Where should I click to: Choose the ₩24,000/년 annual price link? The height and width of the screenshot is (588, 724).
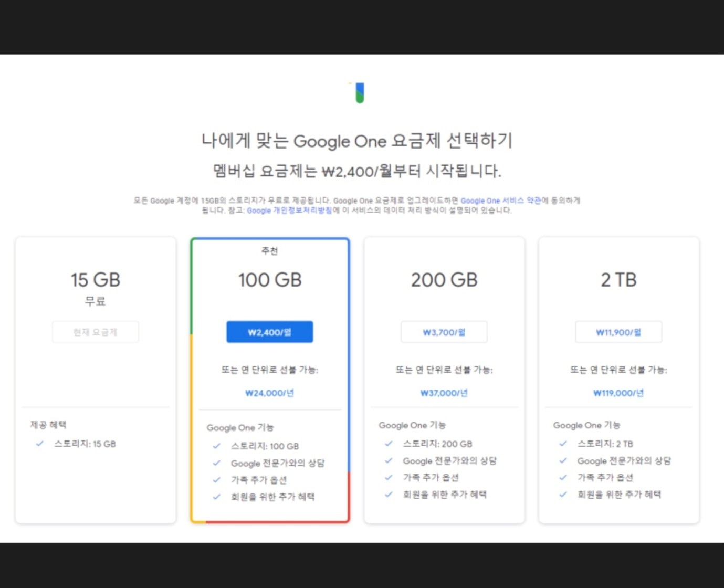click(269, 393)
